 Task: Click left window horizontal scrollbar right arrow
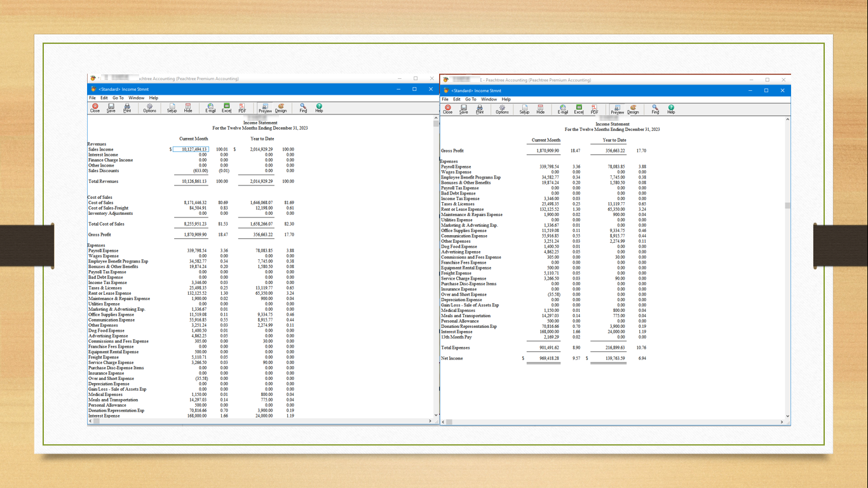tap(430, 421)
